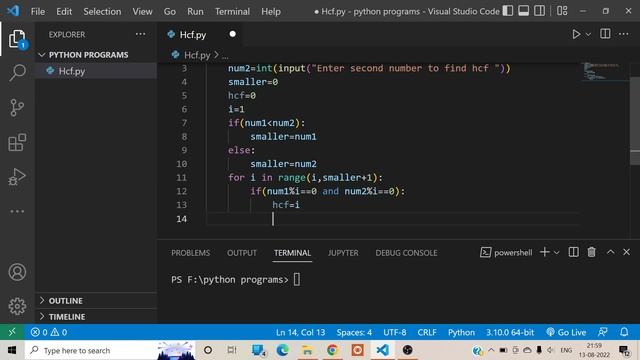Close unsaved Hcf.py tab dot
This screenshot has width=640, height=360.
(x=233, y=34)
